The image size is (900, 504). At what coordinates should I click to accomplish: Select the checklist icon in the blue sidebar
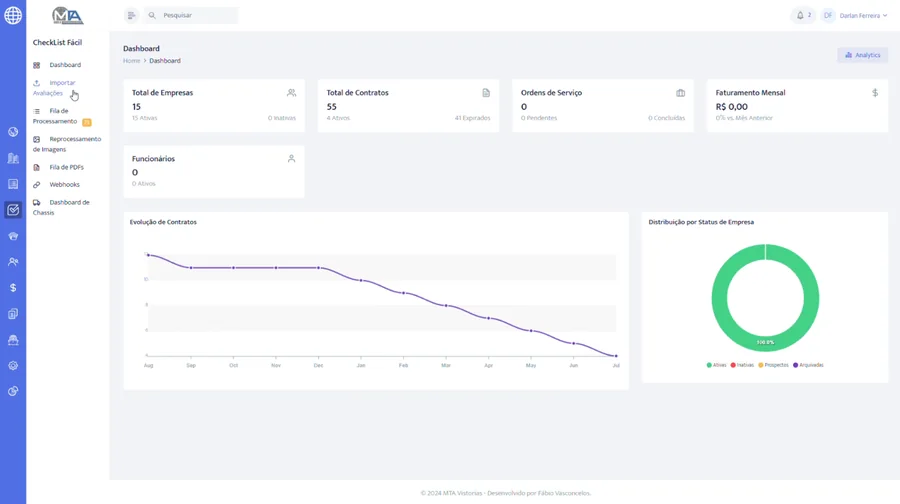coord(13,210)
